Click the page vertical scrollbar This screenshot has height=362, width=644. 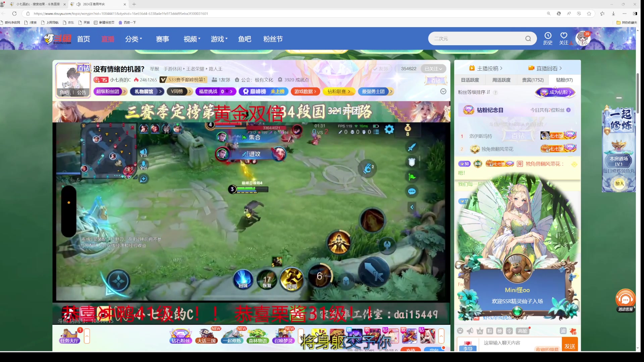coord(638,93)
